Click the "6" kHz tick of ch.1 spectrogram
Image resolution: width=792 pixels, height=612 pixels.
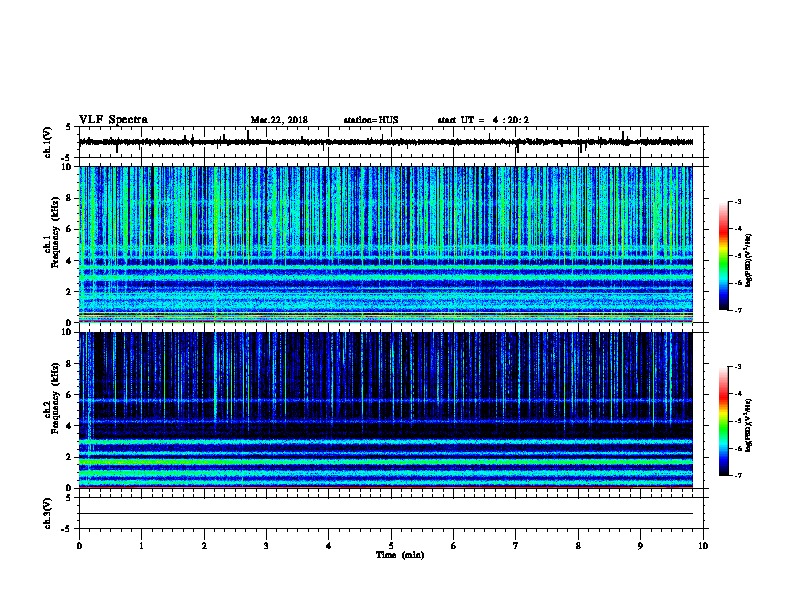pyautogui.click(x=69, y=230)
